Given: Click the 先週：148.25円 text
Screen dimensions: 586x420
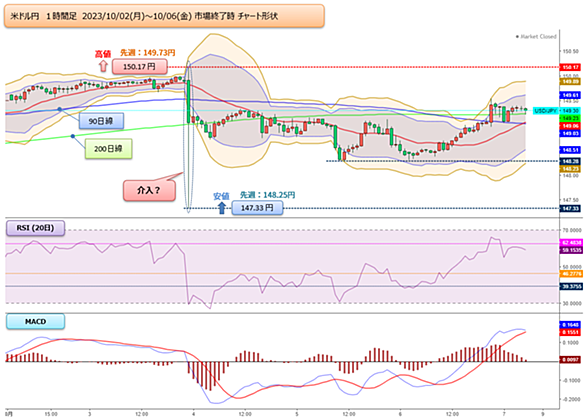Looking at the screenshot, I should pyautogui.click(x=268, y=195).
